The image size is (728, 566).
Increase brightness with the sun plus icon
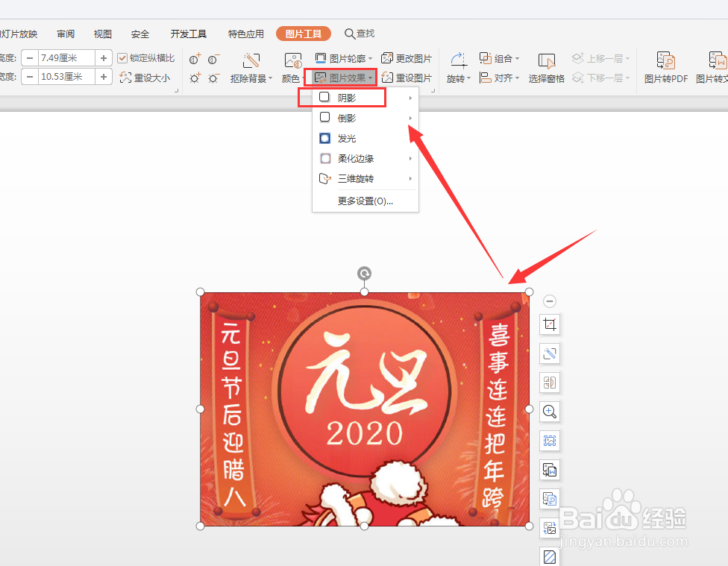pyautogui.click(x=195, y=78)
